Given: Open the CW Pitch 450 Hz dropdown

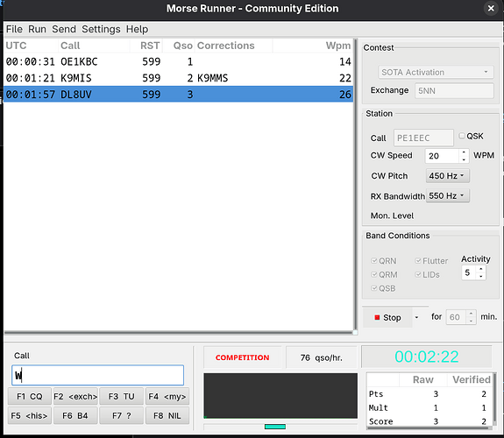Looking at the screenshot, I should click(447, 176).
